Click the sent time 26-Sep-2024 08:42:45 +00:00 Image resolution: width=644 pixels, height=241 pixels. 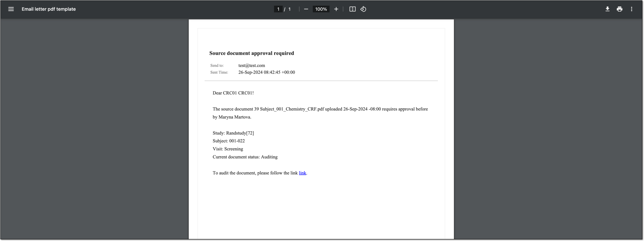tap(267, 72)
